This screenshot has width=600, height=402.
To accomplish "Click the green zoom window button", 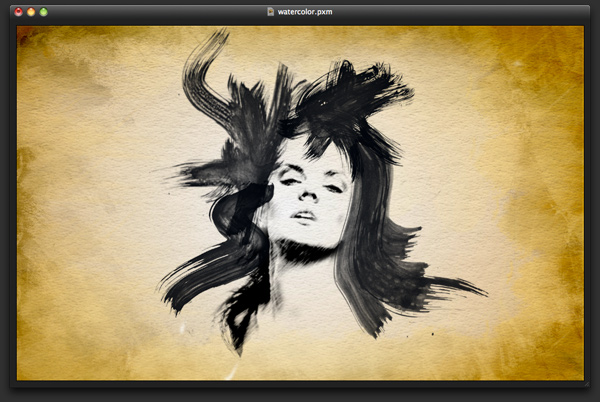I will click(44, 12).
